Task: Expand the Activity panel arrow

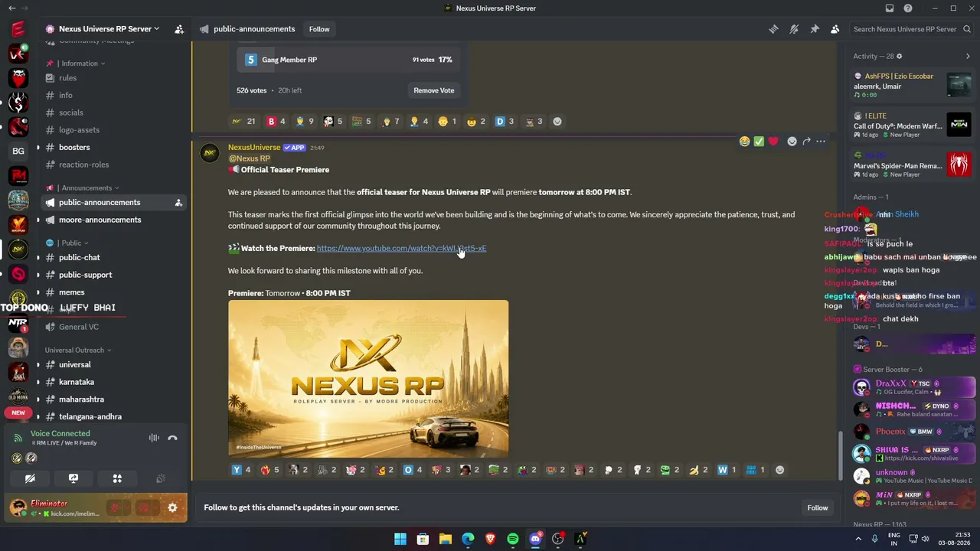Action: (968, 56)
